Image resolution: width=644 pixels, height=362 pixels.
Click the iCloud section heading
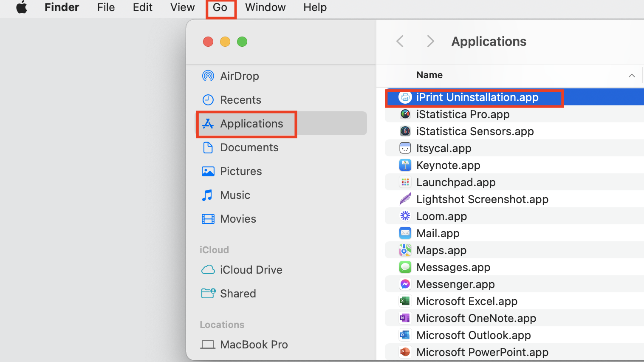(214, 250)
